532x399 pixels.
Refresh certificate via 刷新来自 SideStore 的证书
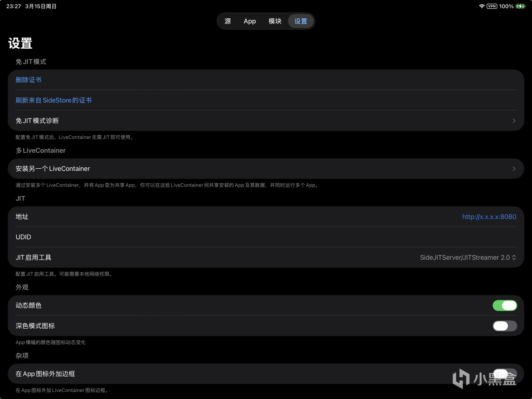[x=54, y=100]
